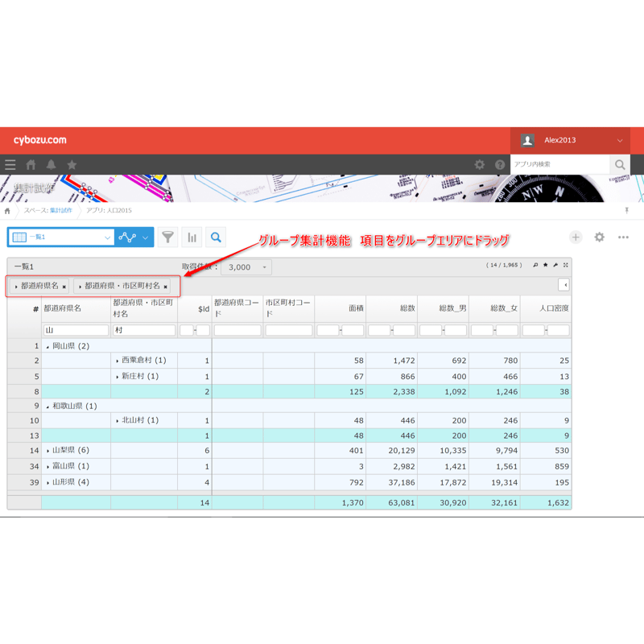Expand the 山梨県 (6) group row
The width and height of the screenshot is (644, 644).
pos(48,451)
